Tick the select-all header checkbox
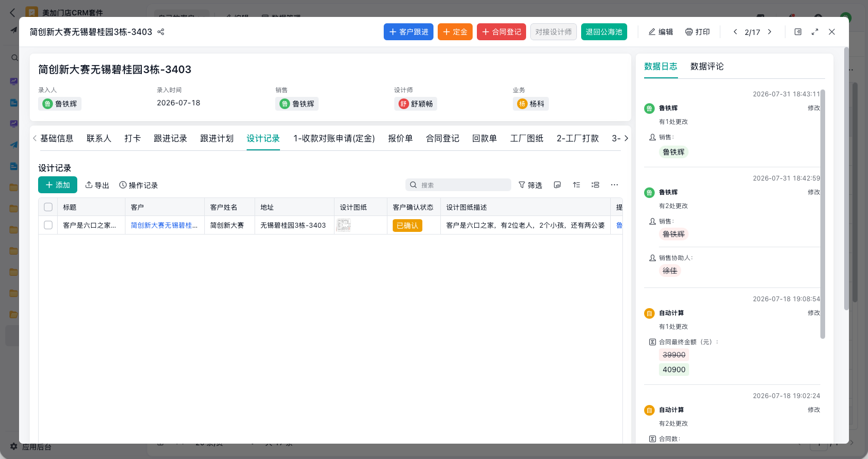 (x=48, y=207)
